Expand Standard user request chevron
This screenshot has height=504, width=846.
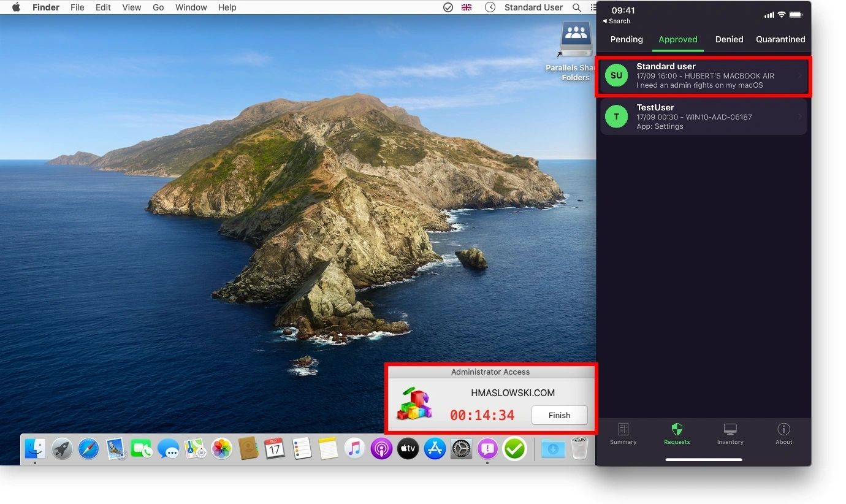pyautogui.click(x=800, y=76)
